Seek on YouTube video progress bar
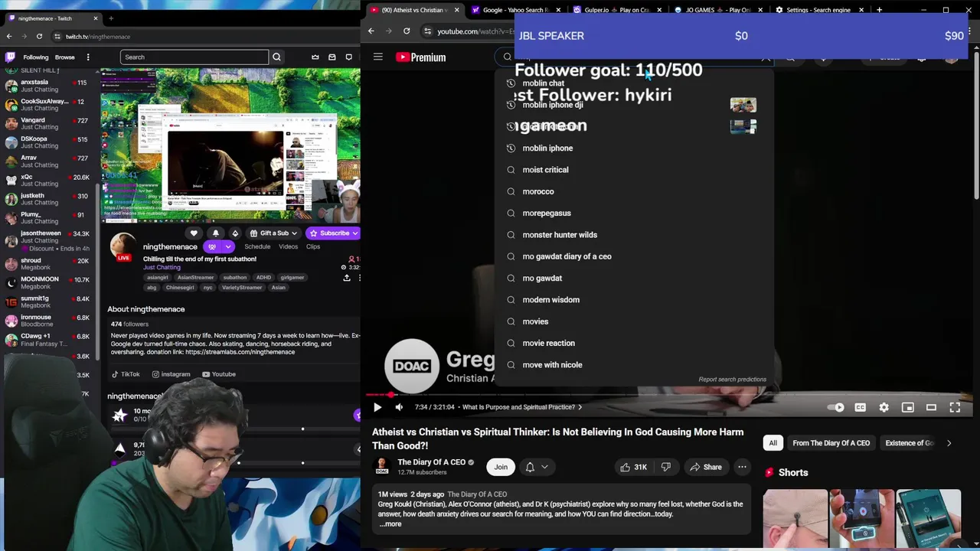 point(668,395)
